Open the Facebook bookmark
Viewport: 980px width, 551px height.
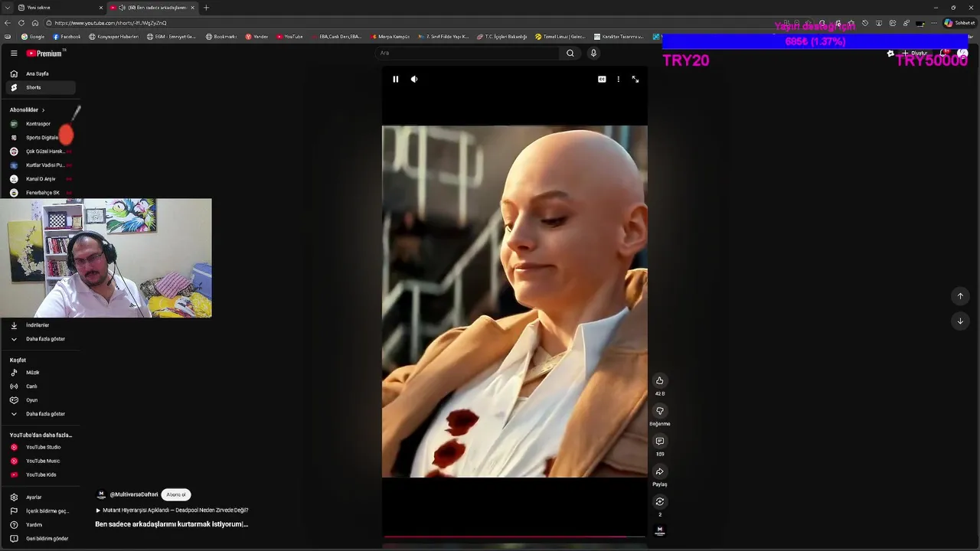pyautogui.click(x=67, y=37)
